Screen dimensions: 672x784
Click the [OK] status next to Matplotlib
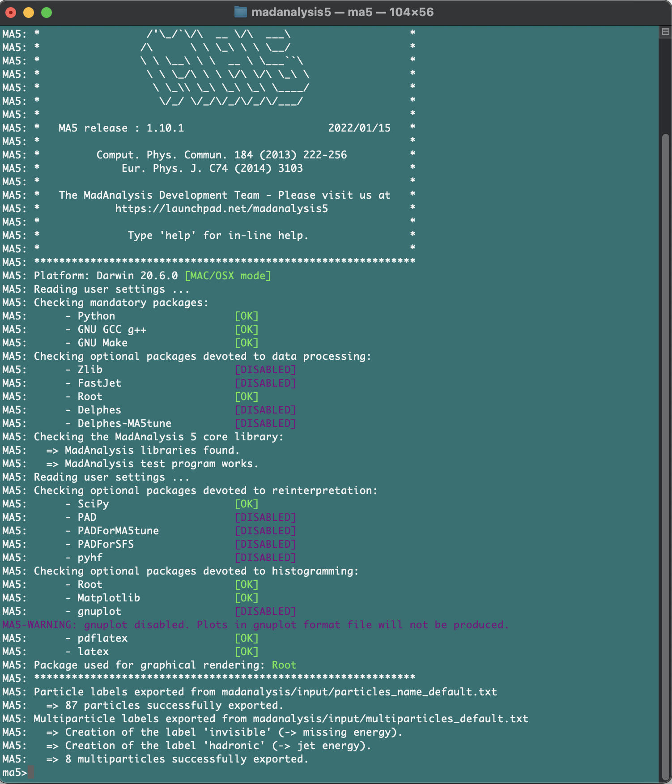247,598
